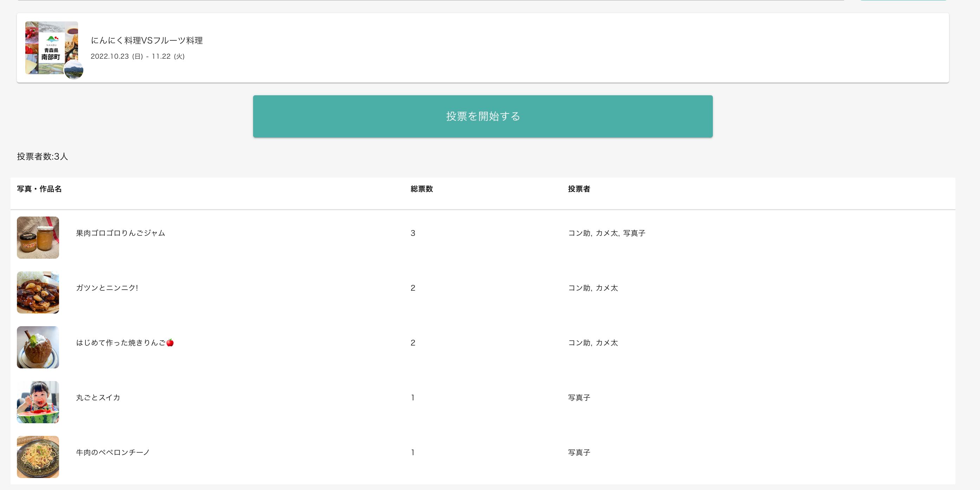Select the ガツンとニンニク! entry name
Screen dimensions: 980x490
(x=107, y=288)
